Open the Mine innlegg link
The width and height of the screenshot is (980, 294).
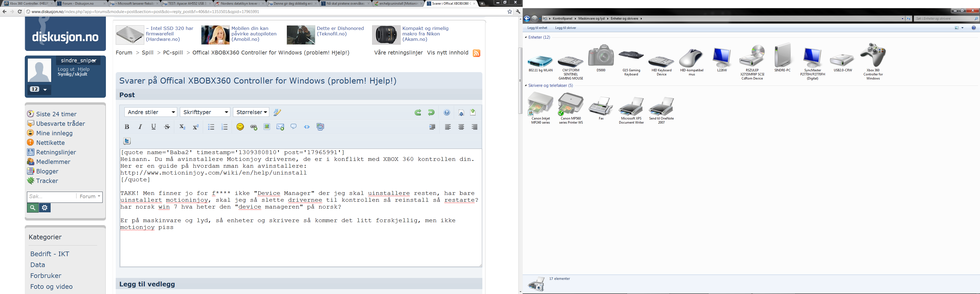coord(54,133)
